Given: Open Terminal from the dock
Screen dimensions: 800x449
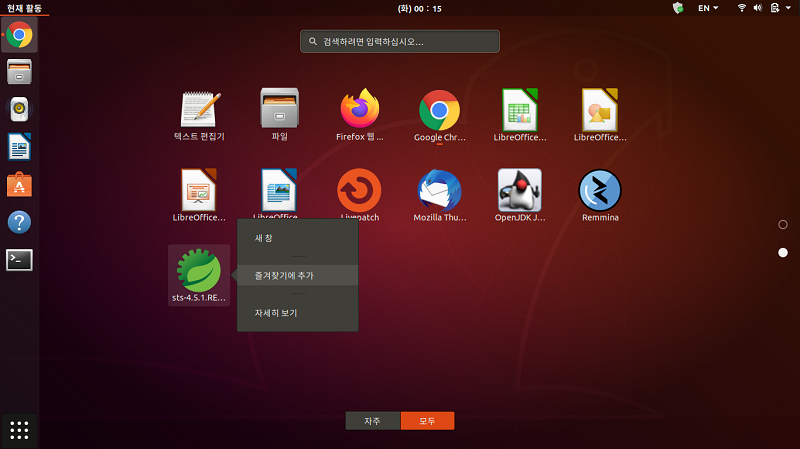Looking at the screenshot, I should [x=19, y=259].
